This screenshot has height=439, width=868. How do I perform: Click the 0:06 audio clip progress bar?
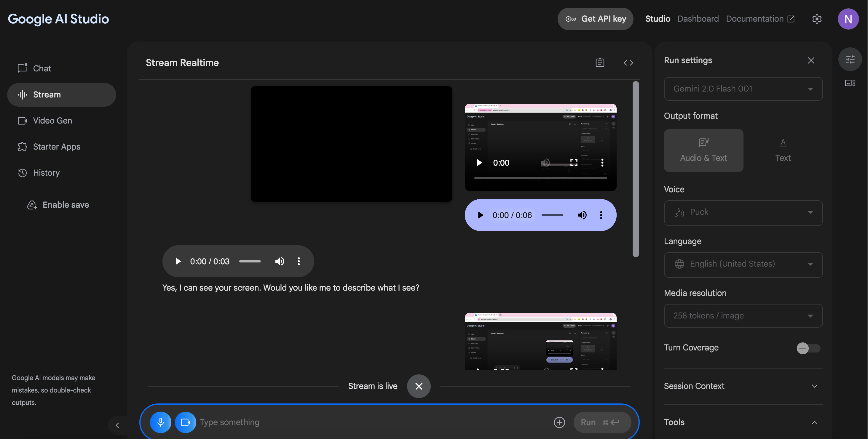point(552,215)
